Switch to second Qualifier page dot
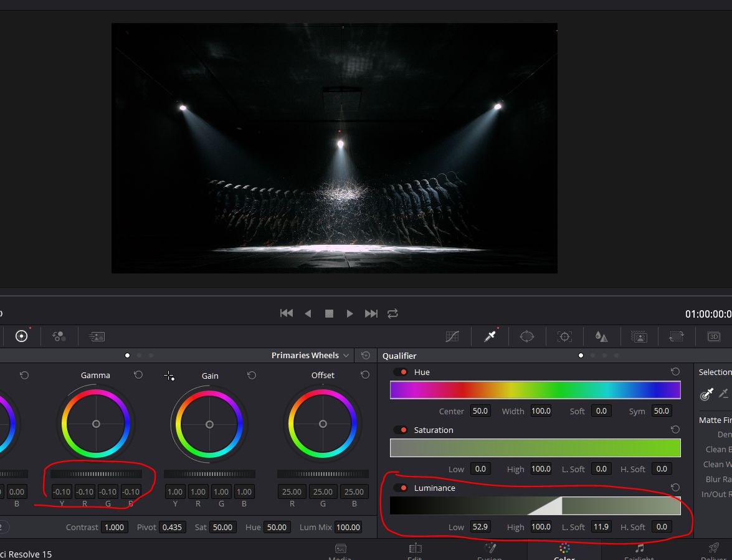This screenshot has height=560, width=732. [593, 356]
